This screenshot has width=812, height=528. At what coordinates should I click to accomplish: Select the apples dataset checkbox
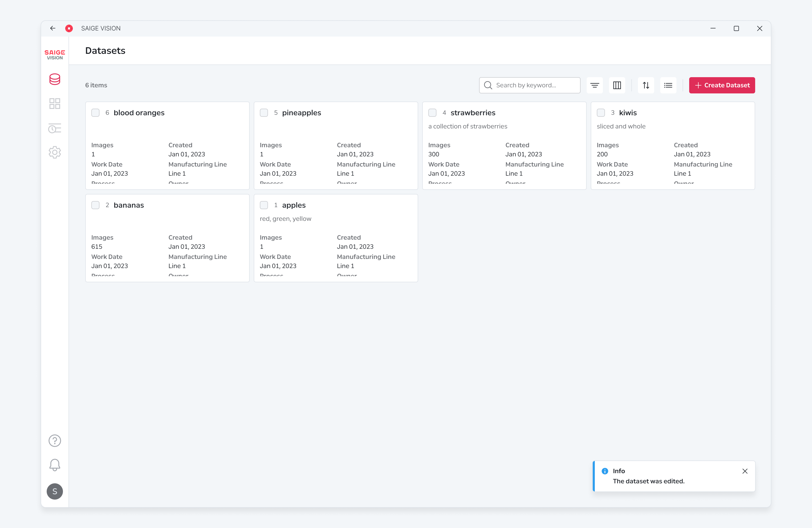click(264, 205)
